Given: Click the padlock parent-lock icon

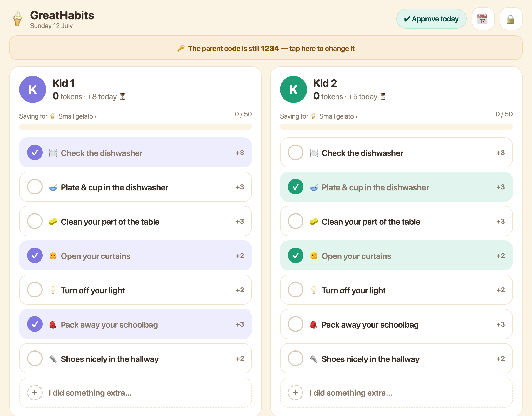Looking at the screenshot, I should point(511,19).
